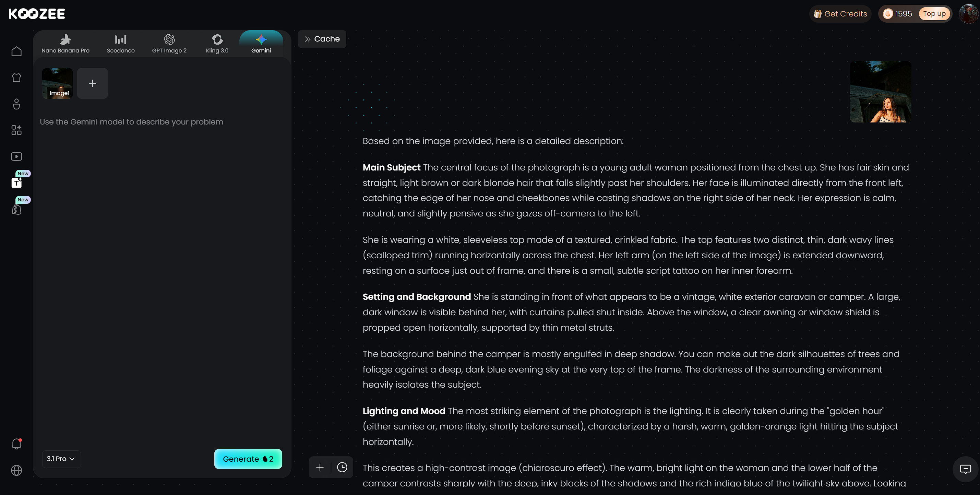Open the character avatar sidebar icon
The height and width of the screenshot is (495, 980).
[x=16, y=104]
